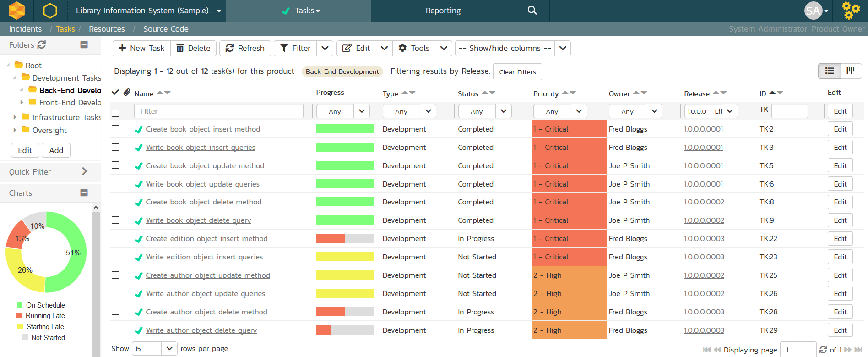The image size is (868, 357).
Task: Open the Create edition object insert method link
Action: click(206, 239)
